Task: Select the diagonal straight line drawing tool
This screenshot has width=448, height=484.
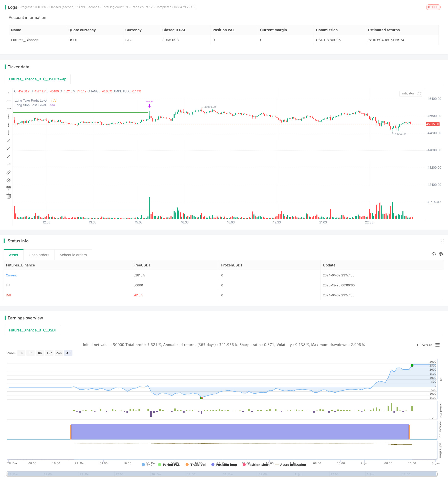Action: coord(9,141)
